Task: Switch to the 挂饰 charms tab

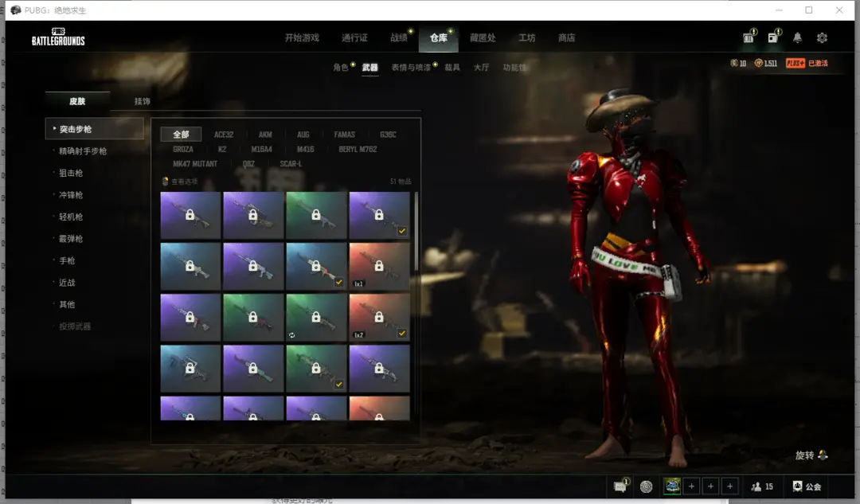Action: tap(142, 101)
